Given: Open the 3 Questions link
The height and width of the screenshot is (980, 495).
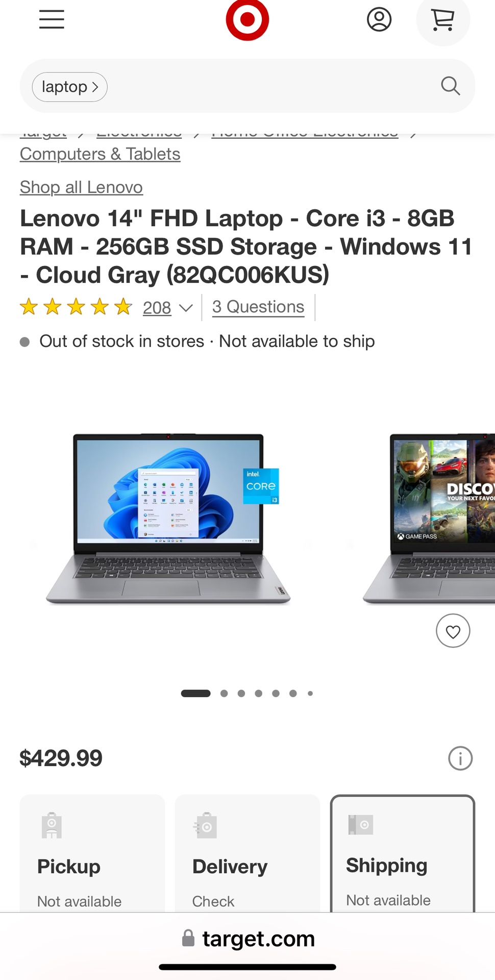Looking at the screenshot, I should 258,307.
